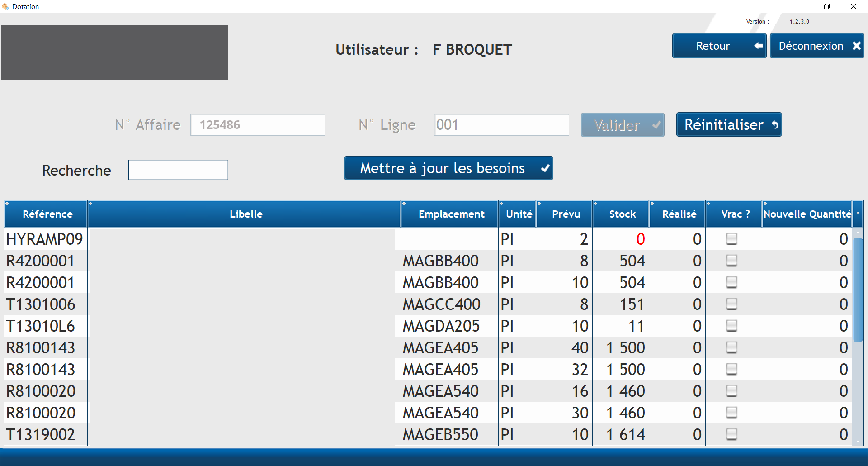Select the T13010L6 reference cell
Screen dimensions: 868x466
click(46, 326)
